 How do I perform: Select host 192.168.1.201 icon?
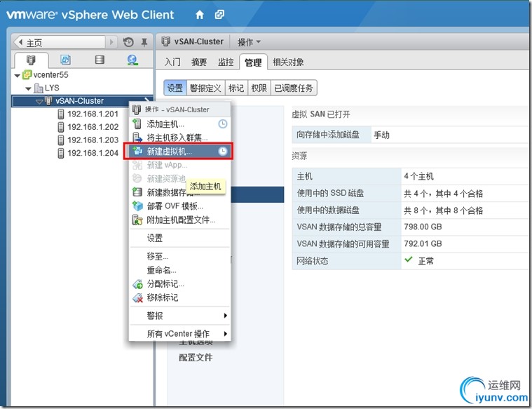pyautogui.click(x=61, y=114)
